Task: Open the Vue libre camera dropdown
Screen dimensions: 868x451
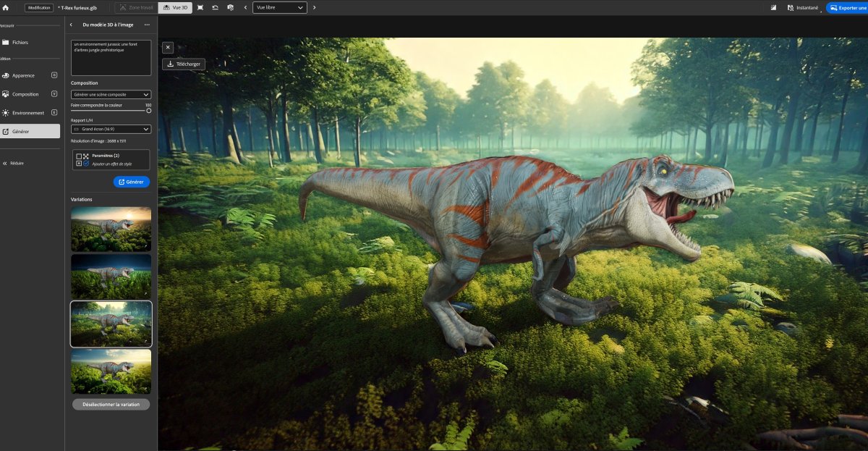Action: pyautogui.click(x=279, y=7)
